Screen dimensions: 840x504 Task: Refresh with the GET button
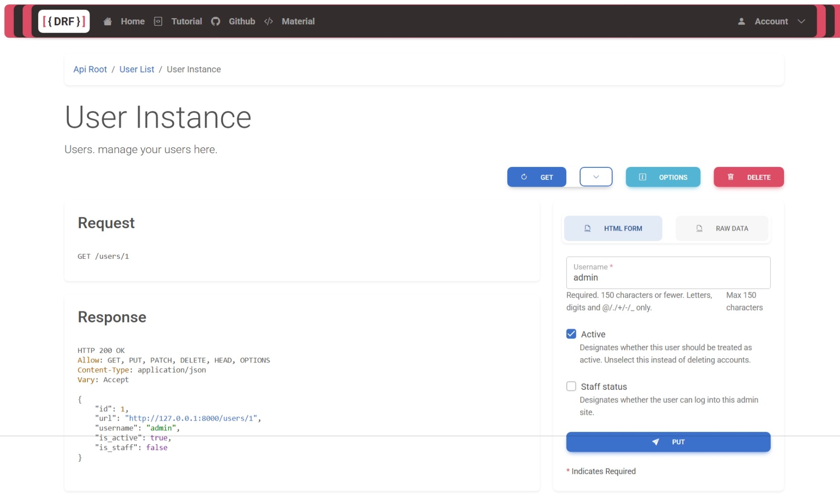pyautogui.click(x=537, y=177)
